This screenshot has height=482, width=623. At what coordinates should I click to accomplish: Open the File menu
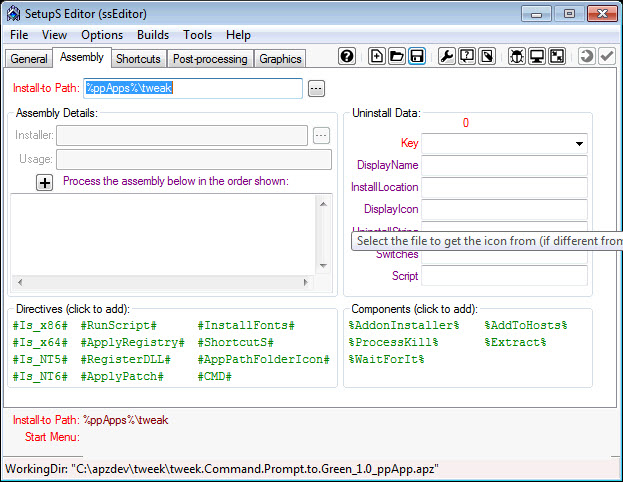click(19, 35)
